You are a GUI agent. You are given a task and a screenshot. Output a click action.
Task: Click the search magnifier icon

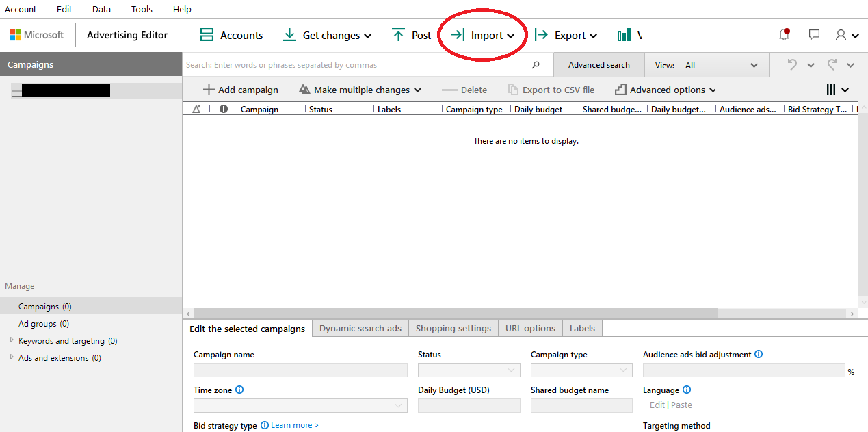(x=536, y=65)
